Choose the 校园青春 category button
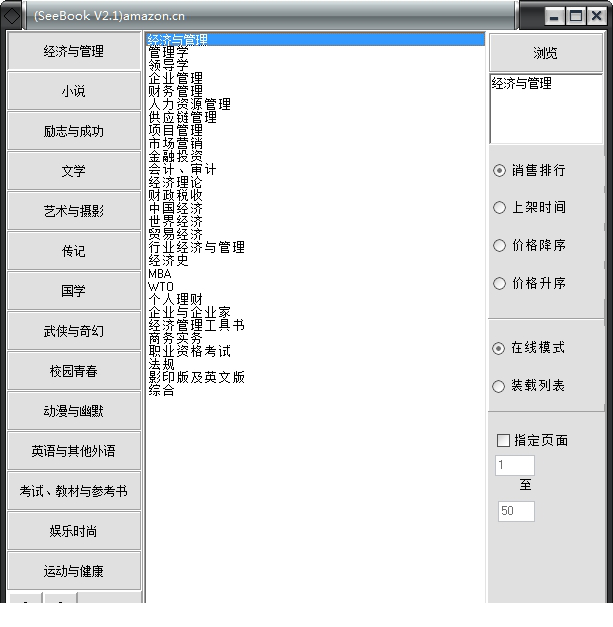 (74, 371)
